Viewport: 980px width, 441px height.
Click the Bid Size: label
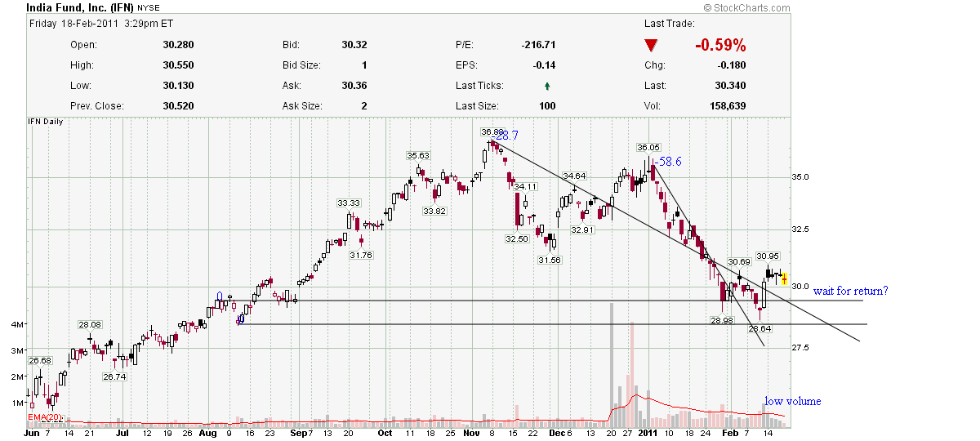tap(301, 65)
